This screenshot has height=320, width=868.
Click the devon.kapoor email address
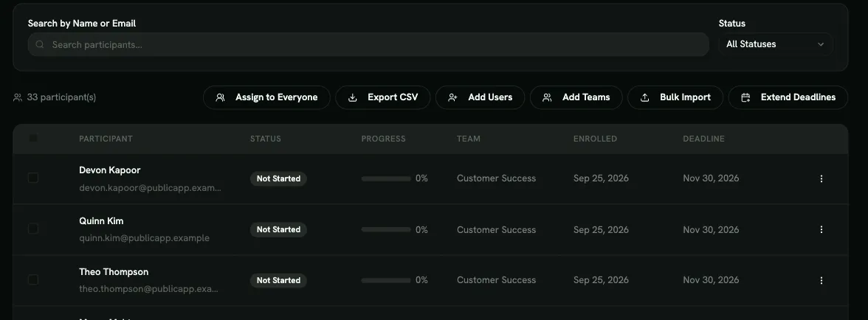pos(150,187)
